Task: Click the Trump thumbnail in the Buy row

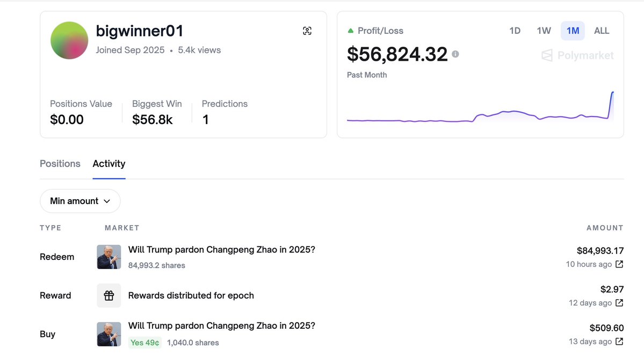Action: (109, 334)
